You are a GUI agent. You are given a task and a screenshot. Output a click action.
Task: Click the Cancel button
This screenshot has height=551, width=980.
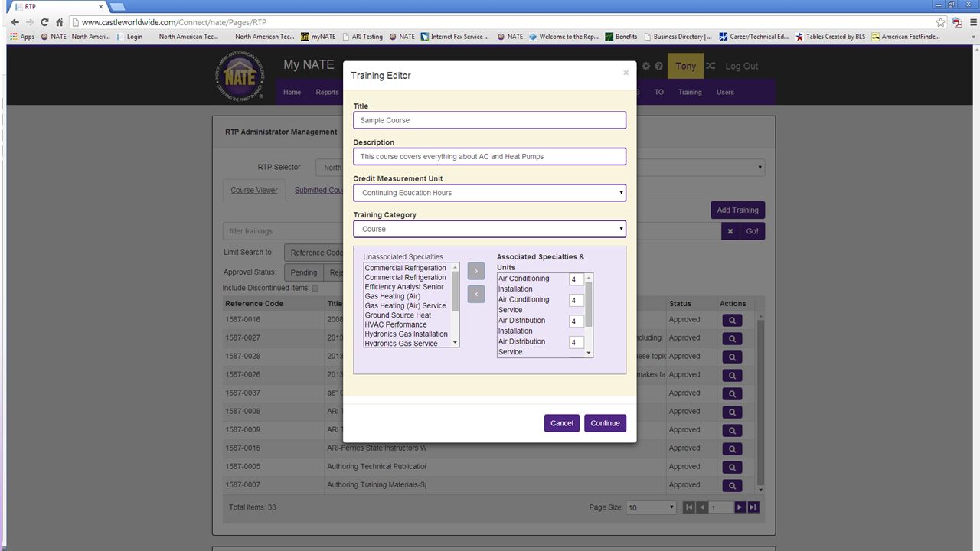pyautogui.click(x=561, y=423)
